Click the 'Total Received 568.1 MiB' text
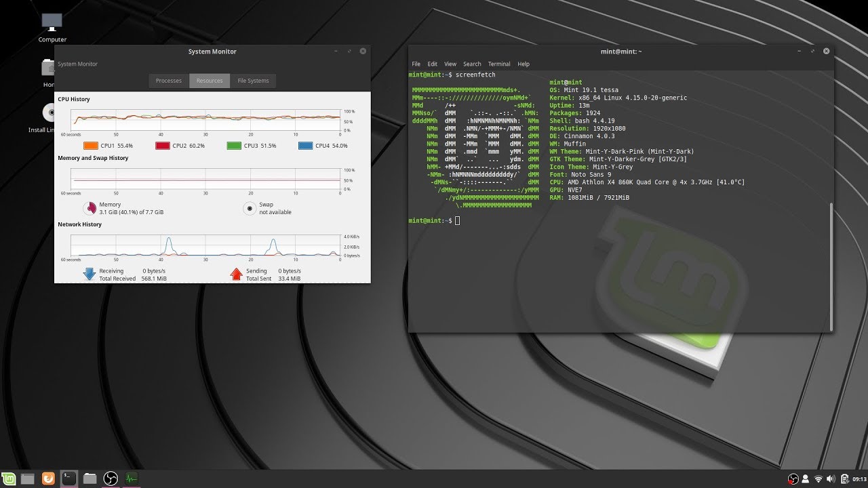The image size is (868, 488). [133, 279]
